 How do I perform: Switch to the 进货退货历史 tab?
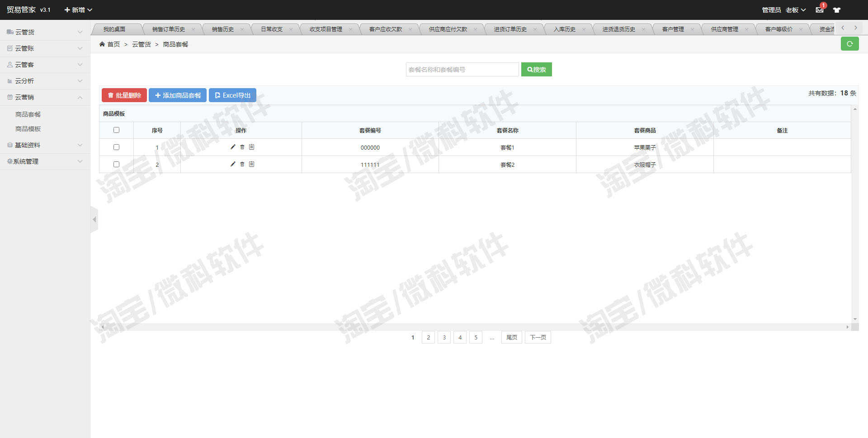click(618, 29)
